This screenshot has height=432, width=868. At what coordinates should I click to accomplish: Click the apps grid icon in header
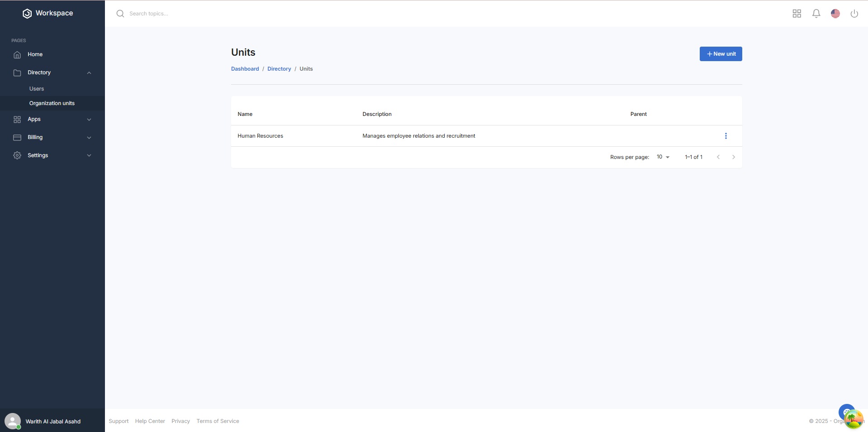pyautogui.click(x=797, y=14)
